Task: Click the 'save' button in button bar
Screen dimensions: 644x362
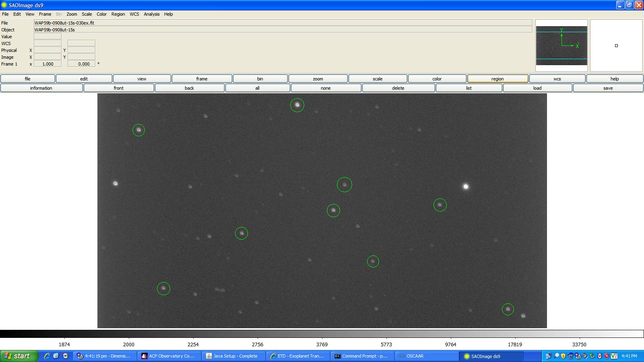Action: (608, 88)
